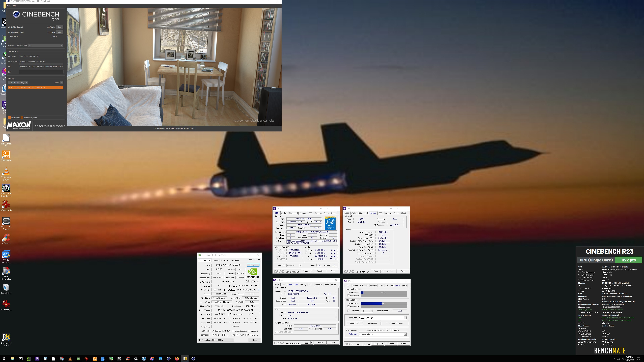644x362 pixels.
Task: Click Single Thread This Processor score bar
Action: 384,293
